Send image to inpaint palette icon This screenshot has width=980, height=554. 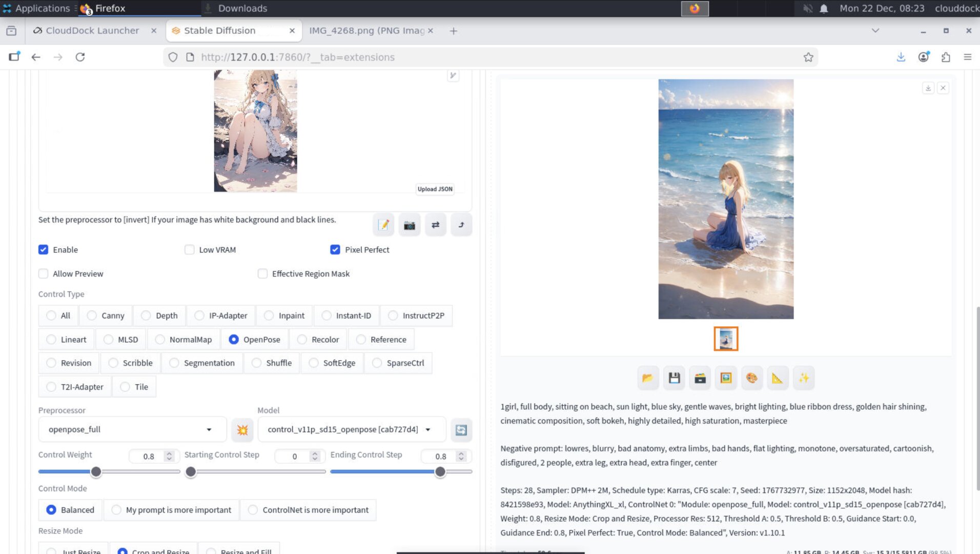pyautogui.click(x=751, y=379)
